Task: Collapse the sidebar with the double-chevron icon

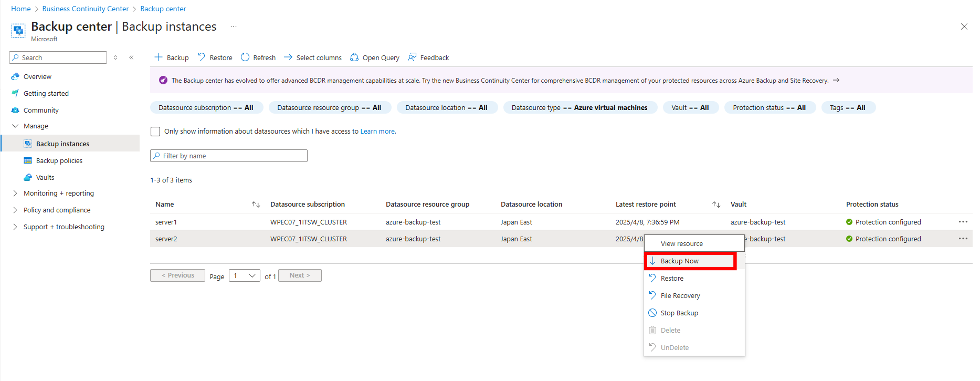Action: 131,58
